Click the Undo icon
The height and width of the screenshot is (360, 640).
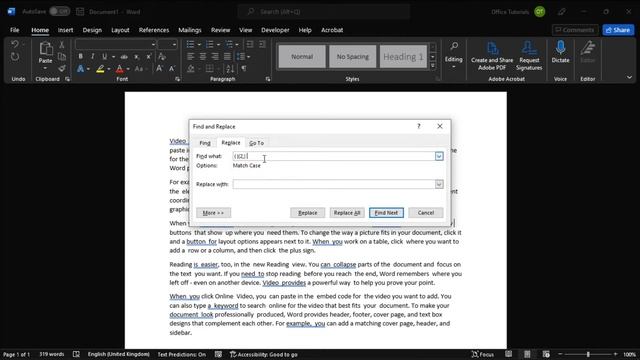(x=15, y=44)
